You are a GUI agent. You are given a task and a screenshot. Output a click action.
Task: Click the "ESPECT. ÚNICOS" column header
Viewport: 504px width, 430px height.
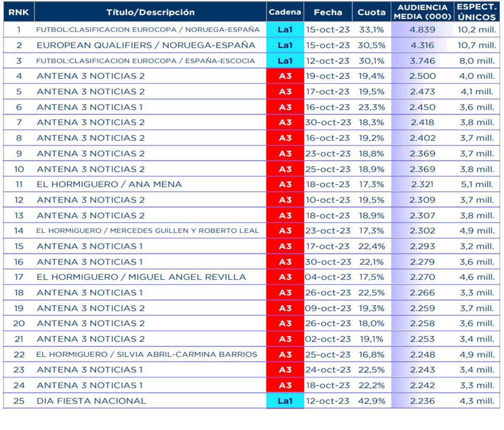coord(477,12)
